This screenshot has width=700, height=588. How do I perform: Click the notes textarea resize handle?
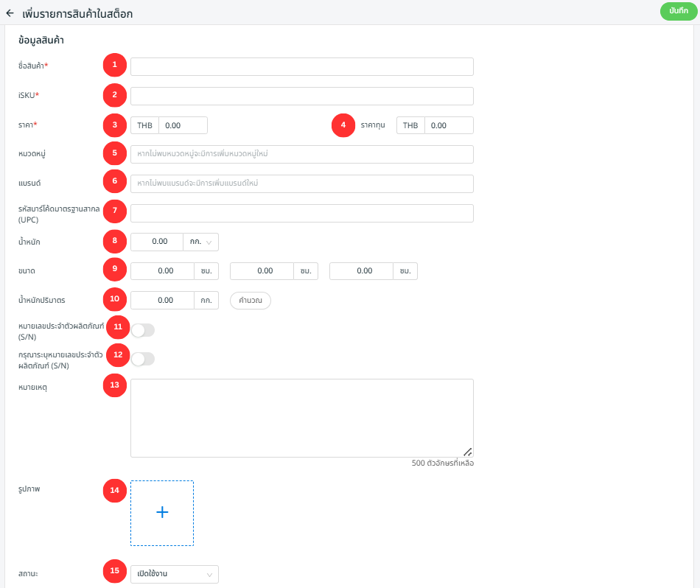point(468,452)
